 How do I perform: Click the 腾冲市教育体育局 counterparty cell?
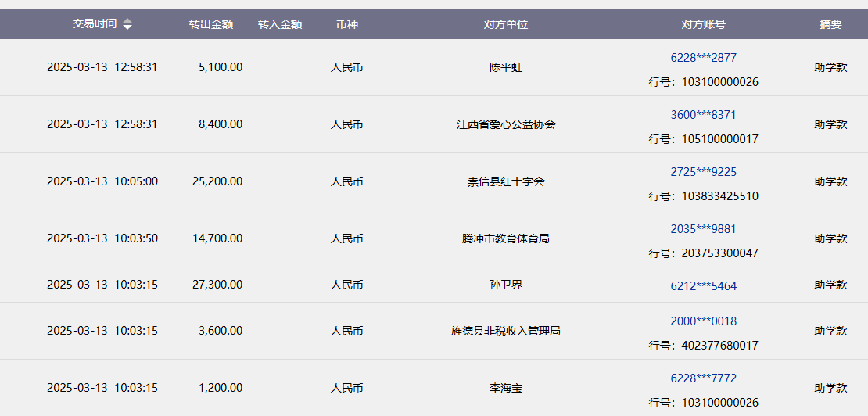(506, 238)
